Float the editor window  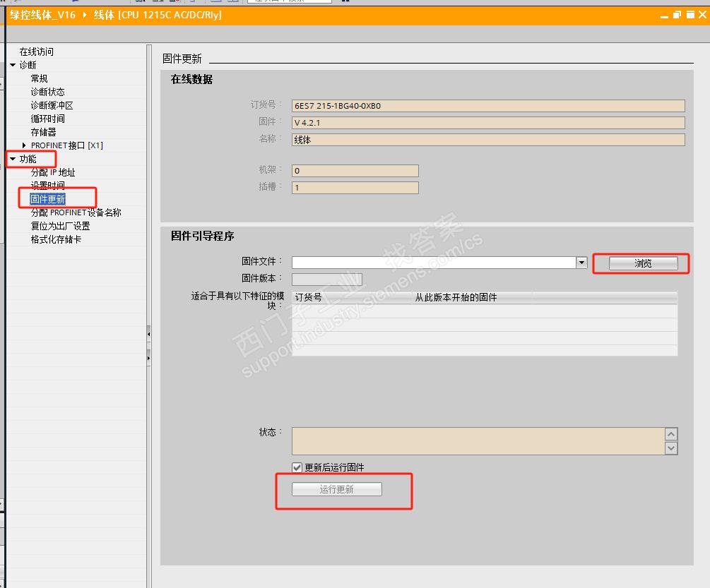point(677,15)
